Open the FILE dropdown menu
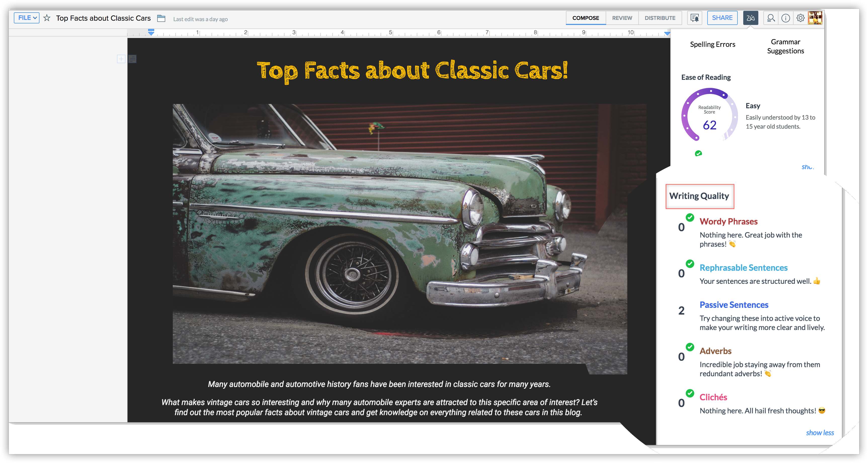The height and width of the screenshot is (463, 868). point(27,18)
